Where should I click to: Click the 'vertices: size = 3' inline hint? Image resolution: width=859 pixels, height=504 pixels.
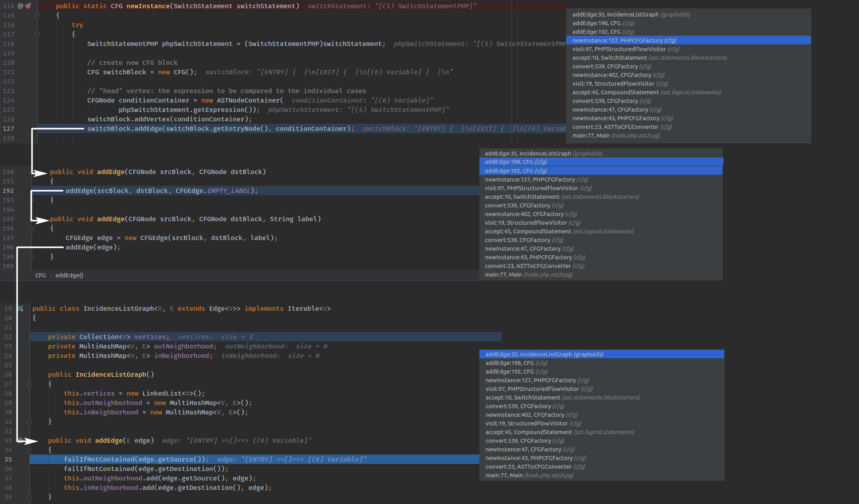(215, 337)
